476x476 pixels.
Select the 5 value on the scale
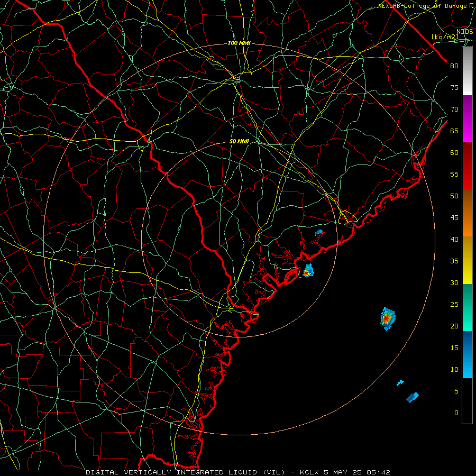click(456, 391)
